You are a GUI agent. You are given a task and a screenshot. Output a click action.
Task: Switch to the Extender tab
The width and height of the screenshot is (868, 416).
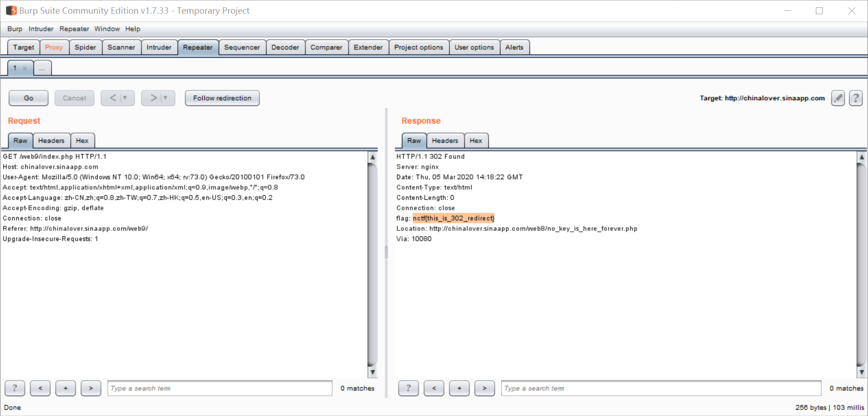point(368,47)
